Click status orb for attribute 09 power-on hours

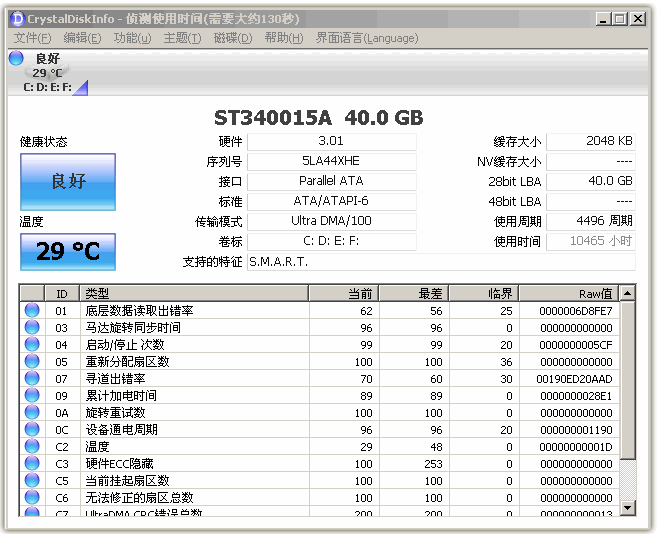tap(32, 396)
